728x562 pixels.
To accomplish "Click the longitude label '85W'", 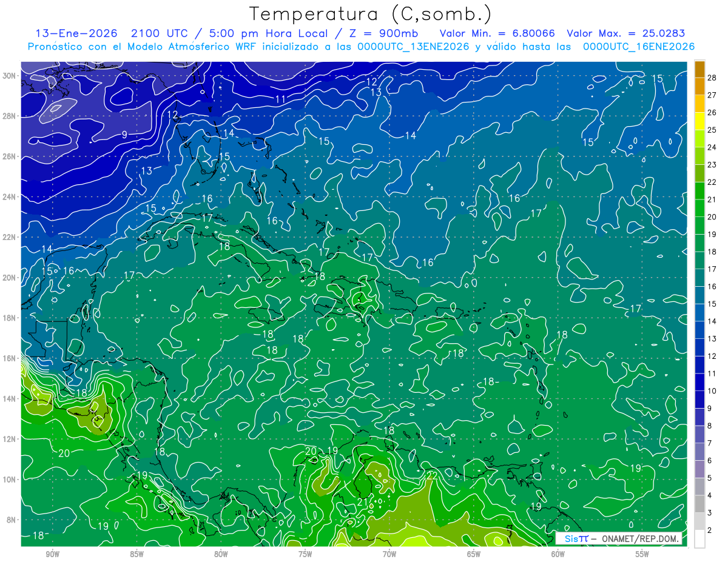I will coord(136,554).
